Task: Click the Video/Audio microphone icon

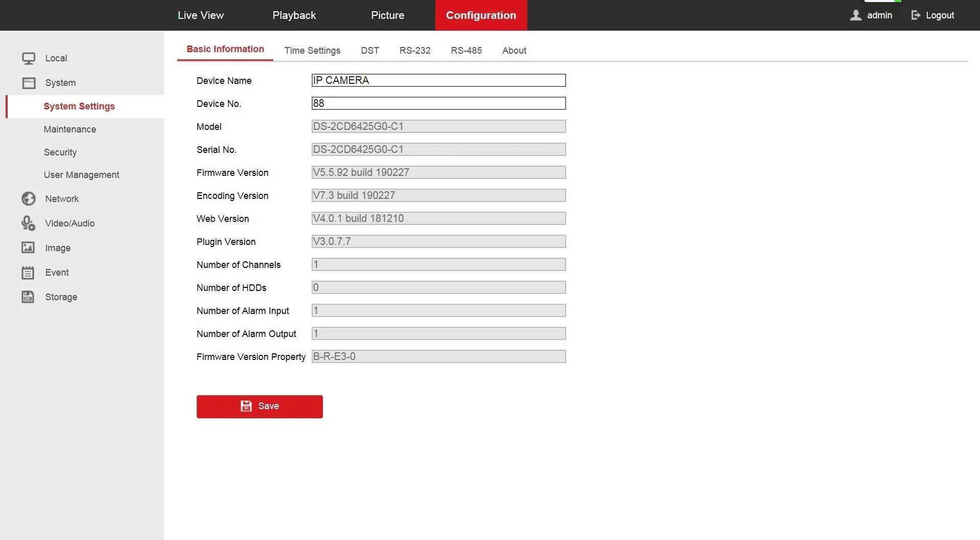Action: 29,223
